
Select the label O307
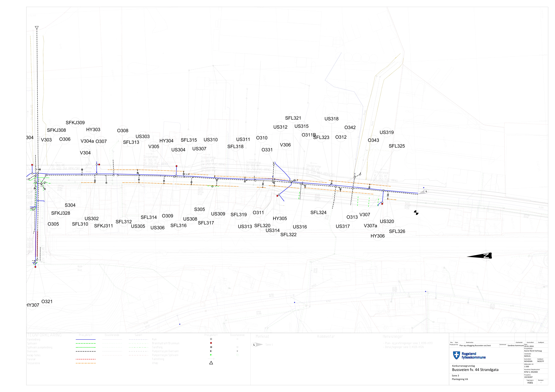point(101,141)
